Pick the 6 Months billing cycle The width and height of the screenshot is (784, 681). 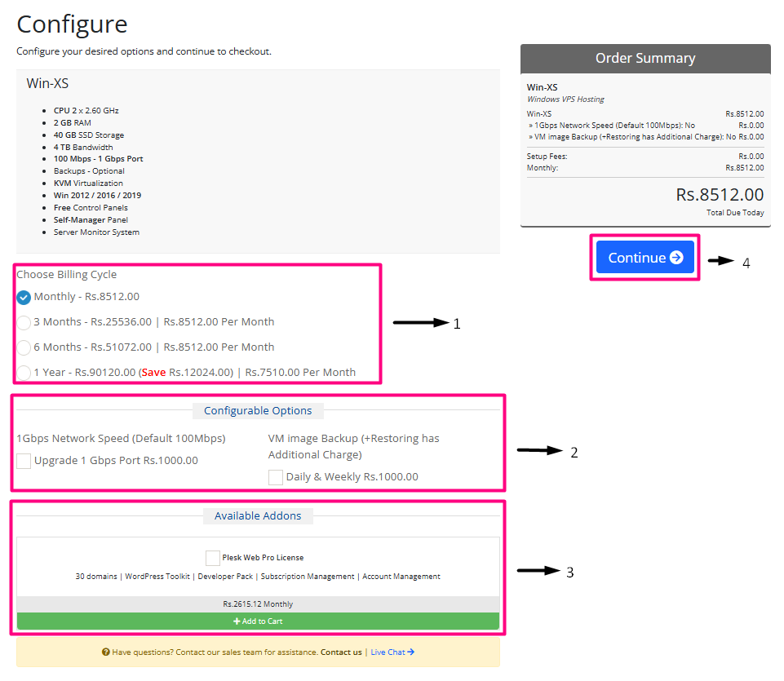pyautogui.click(x=24, y=347)
